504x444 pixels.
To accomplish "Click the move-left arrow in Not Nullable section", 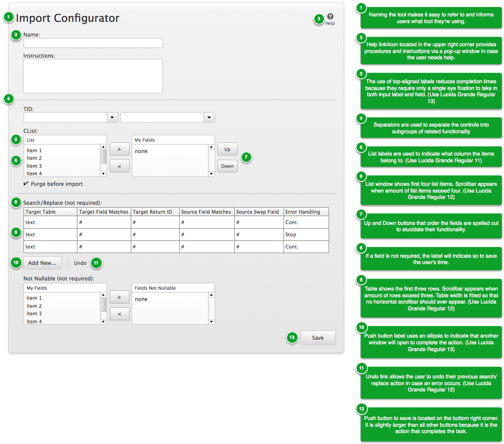I will (x=119, y=314).
